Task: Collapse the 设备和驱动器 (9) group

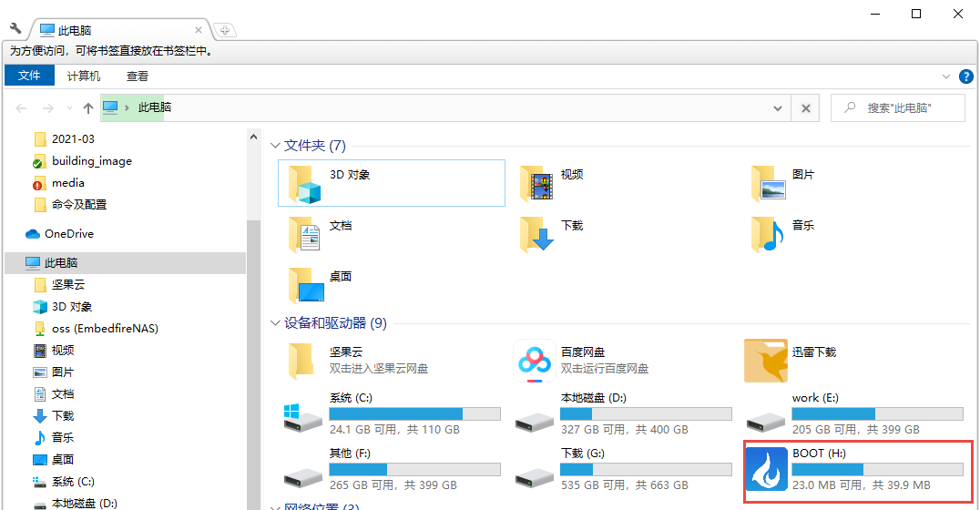Action: (275, 323)
